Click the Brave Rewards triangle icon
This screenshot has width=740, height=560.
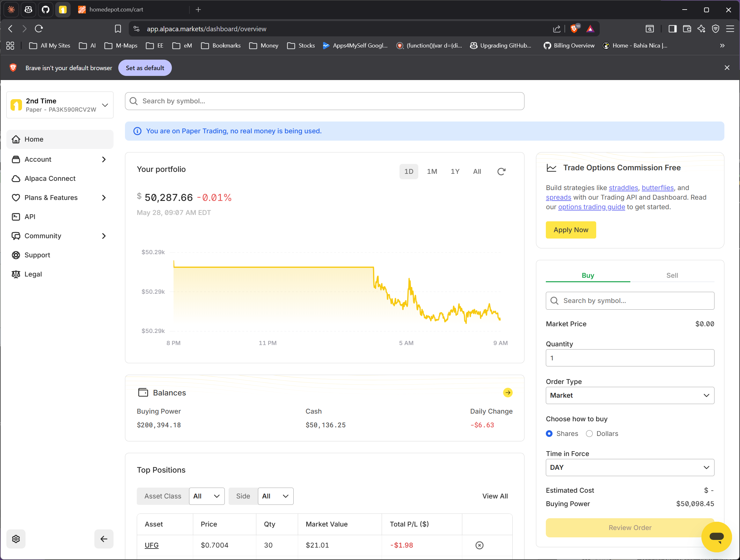pyautogui.click(x=590, y=29)
